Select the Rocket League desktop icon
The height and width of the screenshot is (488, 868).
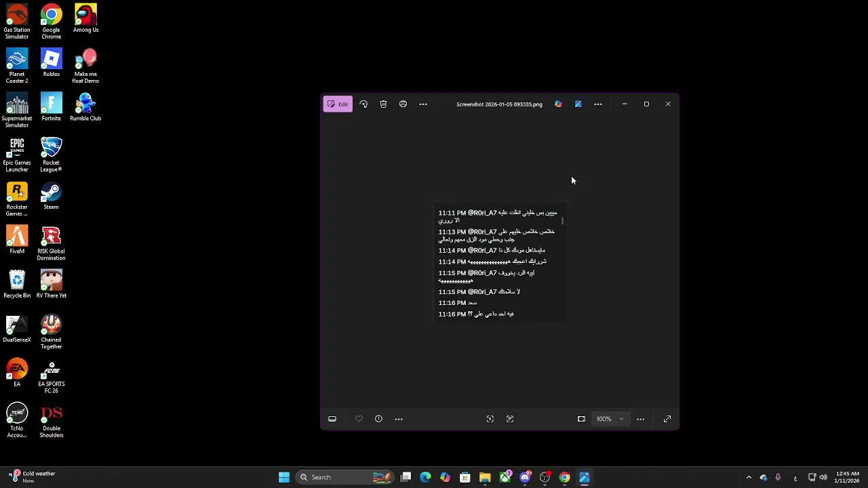pyautogui.click(x=51, y=155)
